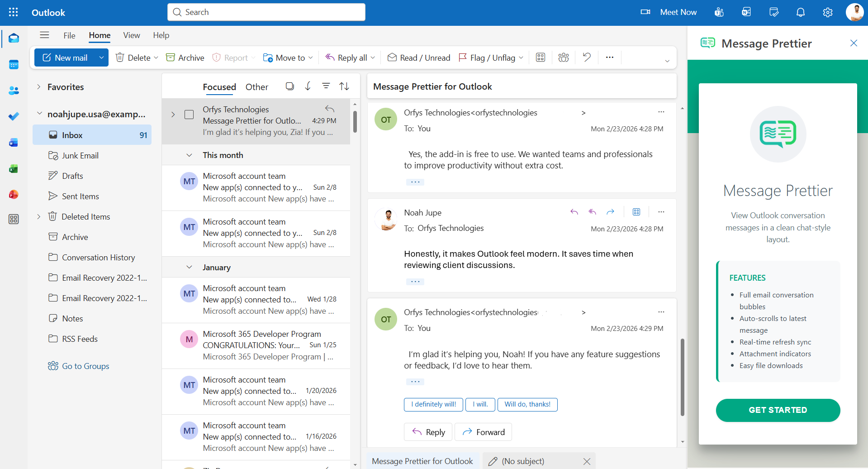
Task: Open the Sent Items folder
Action: (92, 196)
